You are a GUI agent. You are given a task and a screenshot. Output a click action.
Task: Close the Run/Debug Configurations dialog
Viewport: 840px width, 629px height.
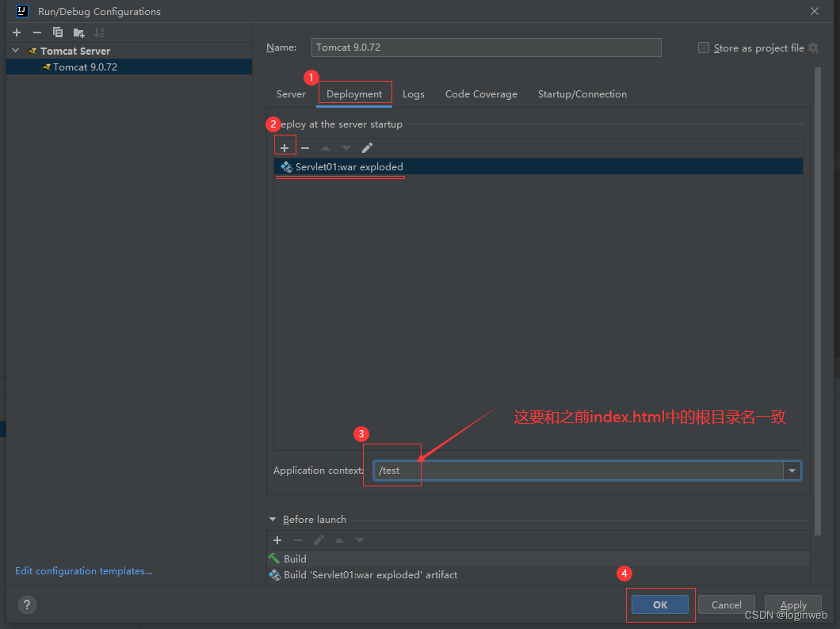(x=815, y=11)
